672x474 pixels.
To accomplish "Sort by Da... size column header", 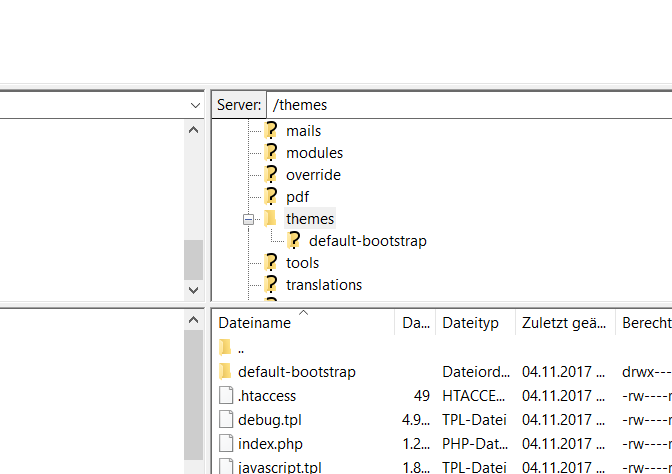I will pos(415,323).
